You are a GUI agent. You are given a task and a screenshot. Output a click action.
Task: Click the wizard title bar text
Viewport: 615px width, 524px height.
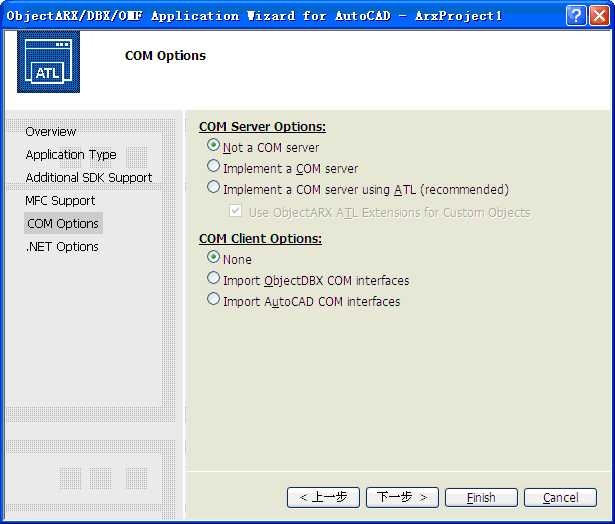(x=254, y=16)
